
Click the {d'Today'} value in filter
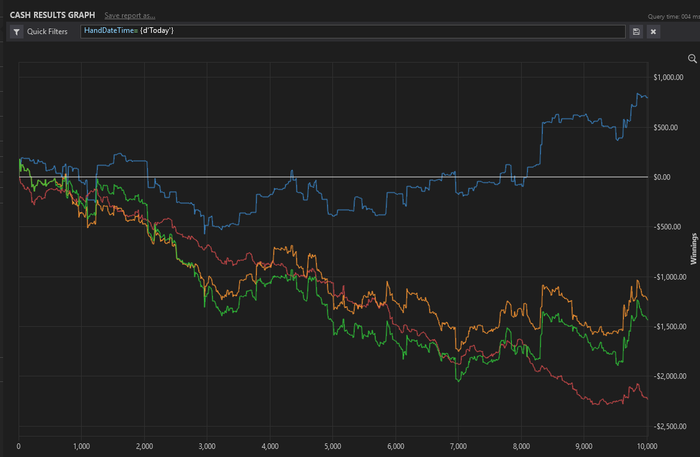(156, 30)
